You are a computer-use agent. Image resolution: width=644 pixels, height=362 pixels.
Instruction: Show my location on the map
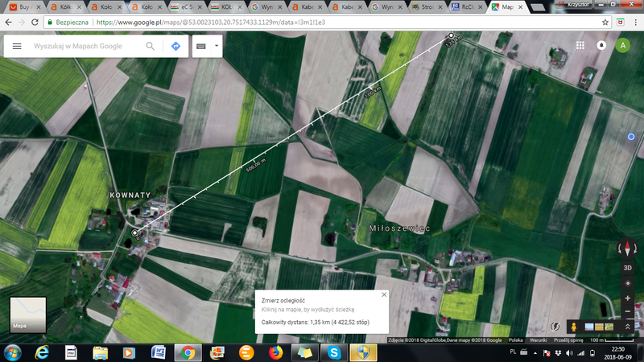pyautogui.click(x=628, y=283)
